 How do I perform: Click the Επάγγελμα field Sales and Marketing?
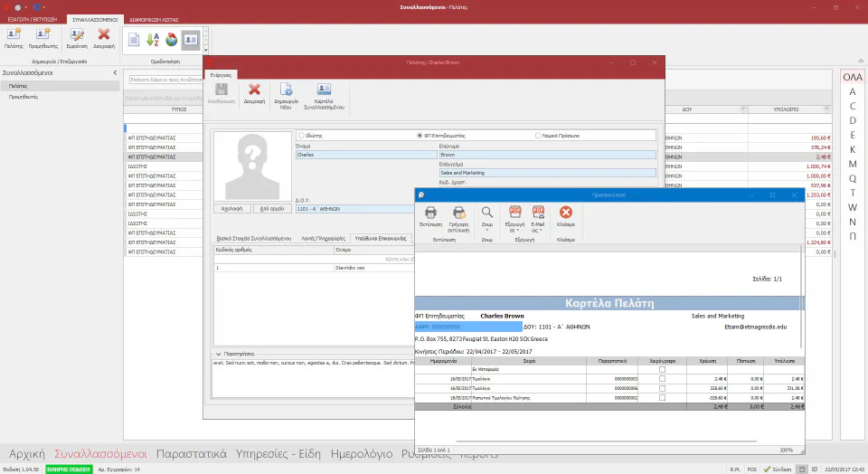pyautogui.click(x=548, y=173)
